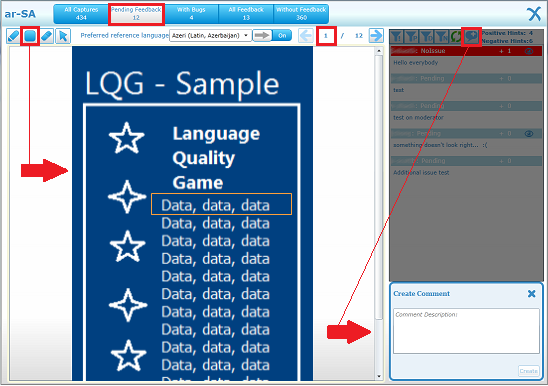Select the pointer cursor tool
The width and height of the screenshot is (548, 386).
pyautogui.click(x=63, y=36)
